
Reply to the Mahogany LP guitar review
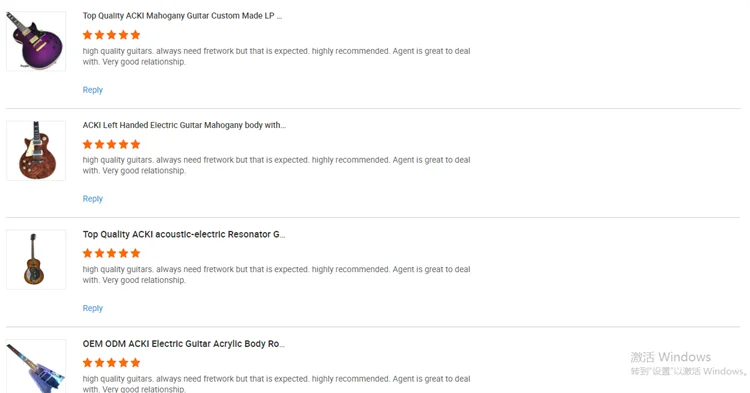[x=93, y=90]
